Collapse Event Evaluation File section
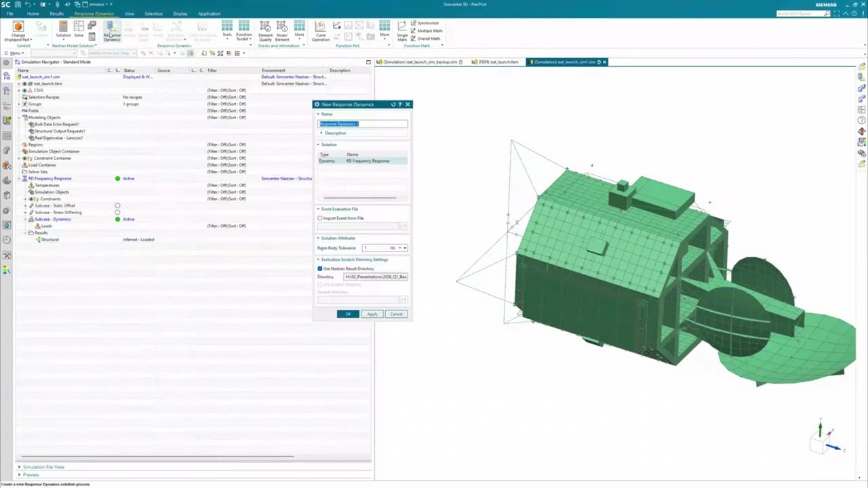Viewport: 868px width, 488px height. pyautogui.click(x=318, y=209)
